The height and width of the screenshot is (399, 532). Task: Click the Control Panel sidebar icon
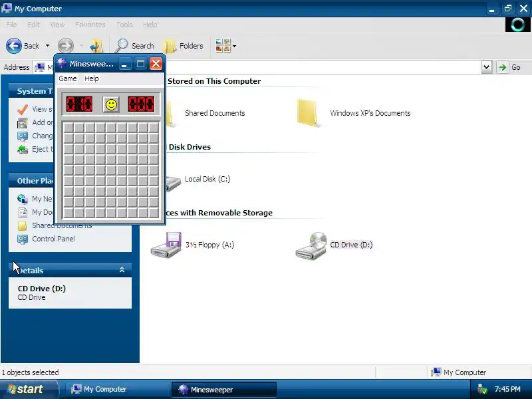pos(23,239)
